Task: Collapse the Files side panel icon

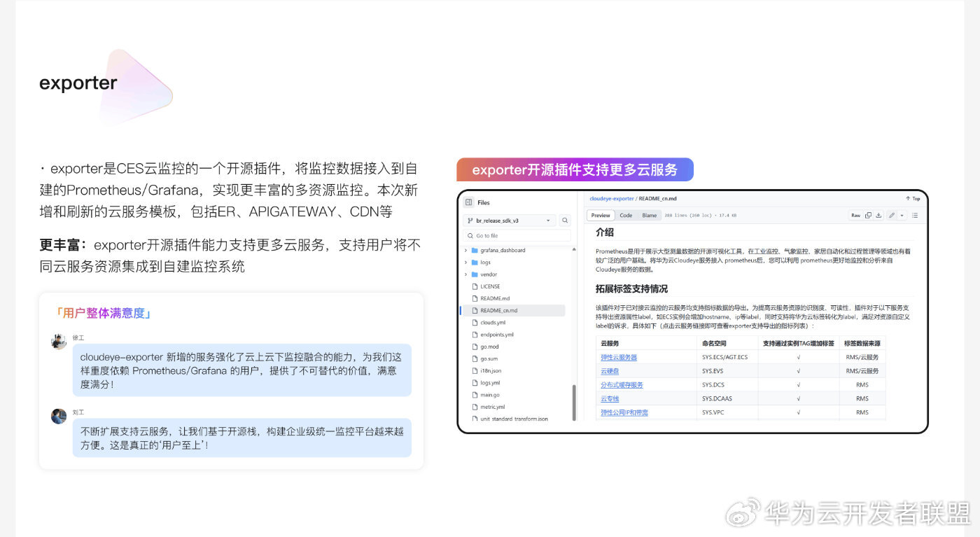Action: click(x=468, y=202)
